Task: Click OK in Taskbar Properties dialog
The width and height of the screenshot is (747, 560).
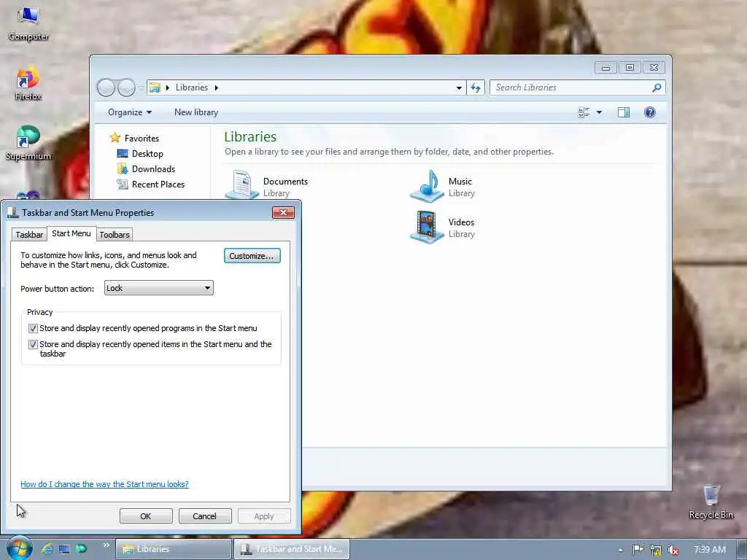Action: pos(146,516)
